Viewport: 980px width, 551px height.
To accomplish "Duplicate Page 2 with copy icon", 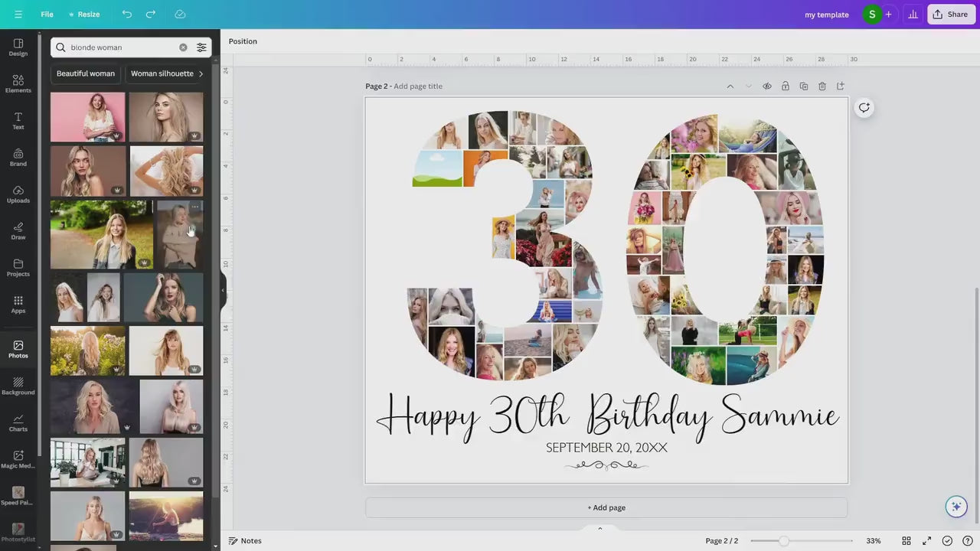I will click(803, 86).
